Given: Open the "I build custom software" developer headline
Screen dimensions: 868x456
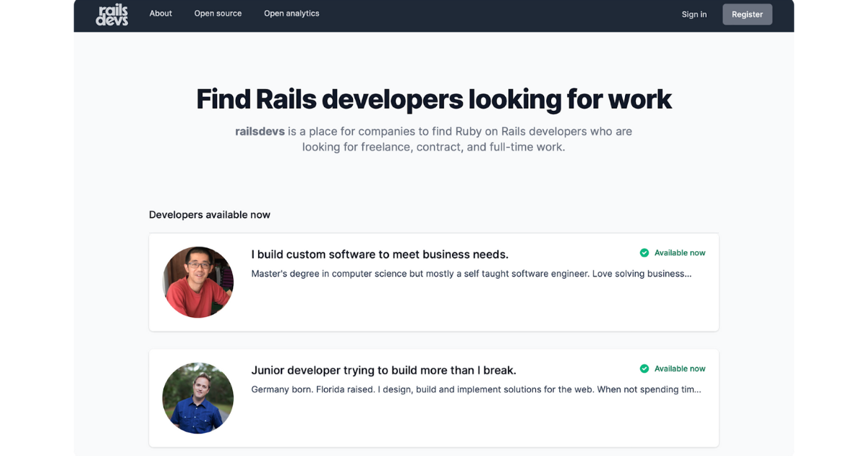Looking at the screenshot, I should tap(380, 254).
